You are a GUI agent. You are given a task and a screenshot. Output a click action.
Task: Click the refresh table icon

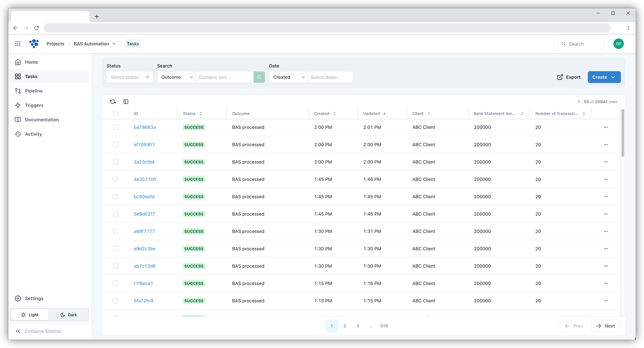113,101
